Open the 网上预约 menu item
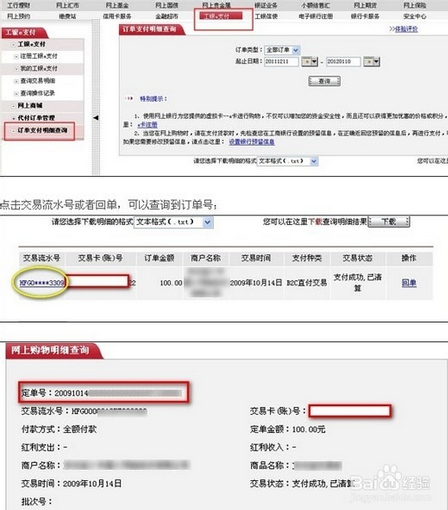 (19, 16)
